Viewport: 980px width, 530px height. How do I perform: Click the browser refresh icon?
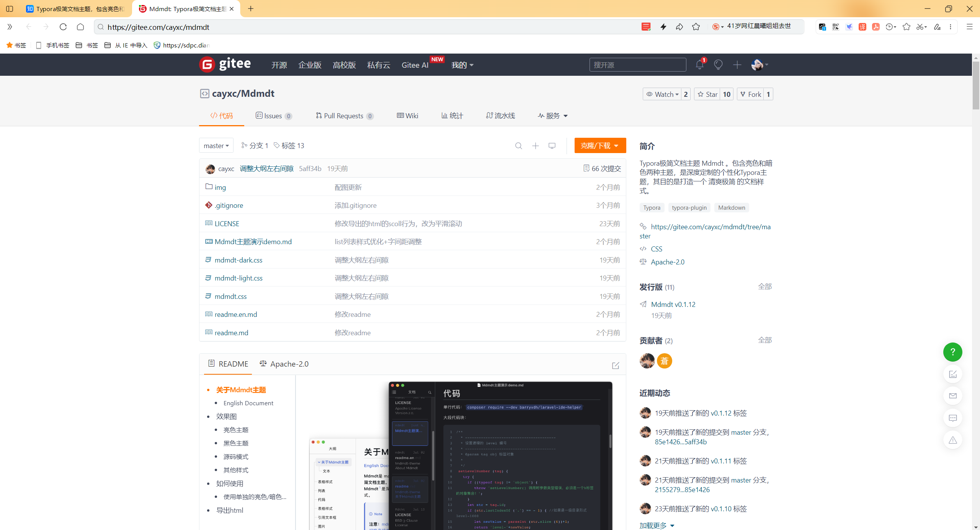tap(63, 27)
